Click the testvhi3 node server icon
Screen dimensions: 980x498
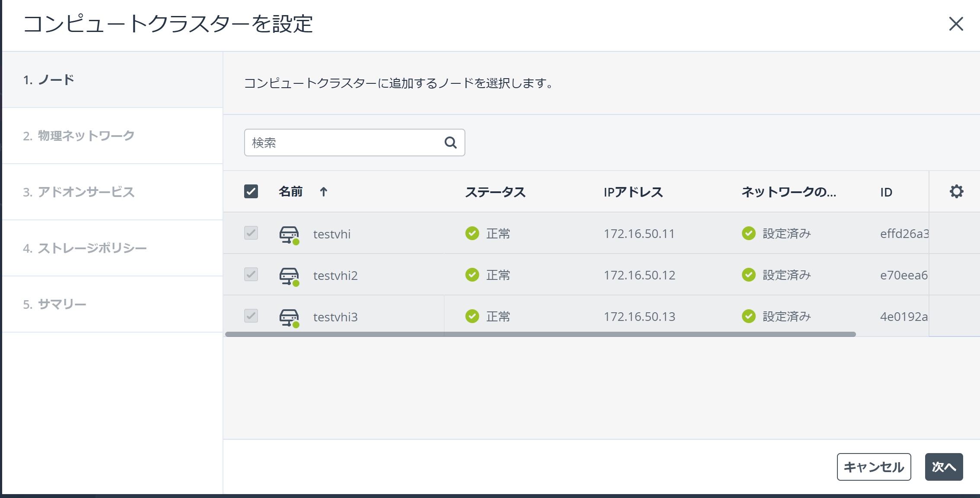point(289,317)
